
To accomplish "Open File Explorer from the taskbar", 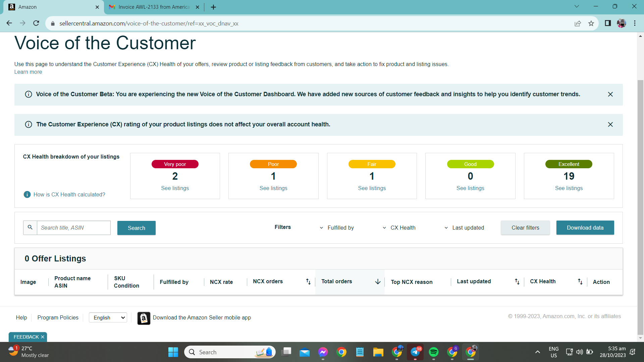I will click(378, 352).
